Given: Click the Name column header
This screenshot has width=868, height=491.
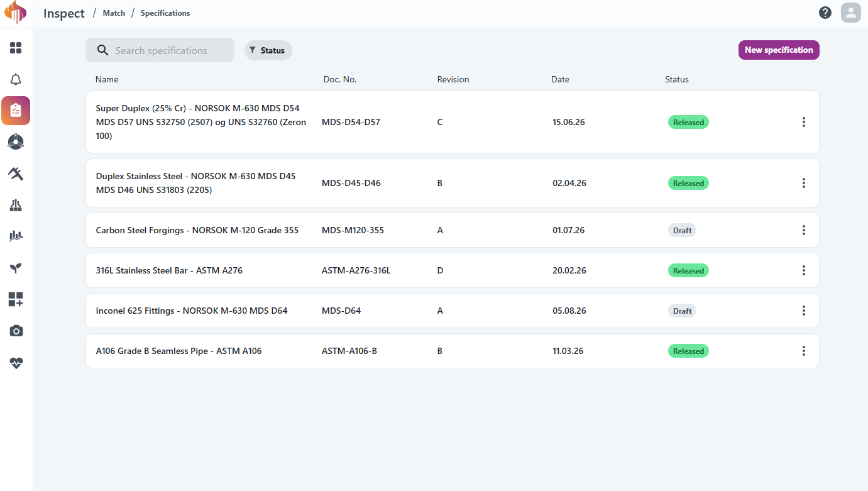Looking at the screenshot, I should (107, 79).
